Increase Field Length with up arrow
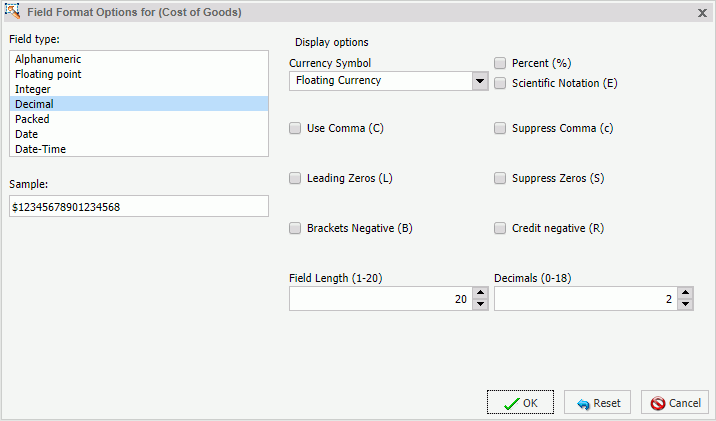716x421 pixels. coord(480,293)
